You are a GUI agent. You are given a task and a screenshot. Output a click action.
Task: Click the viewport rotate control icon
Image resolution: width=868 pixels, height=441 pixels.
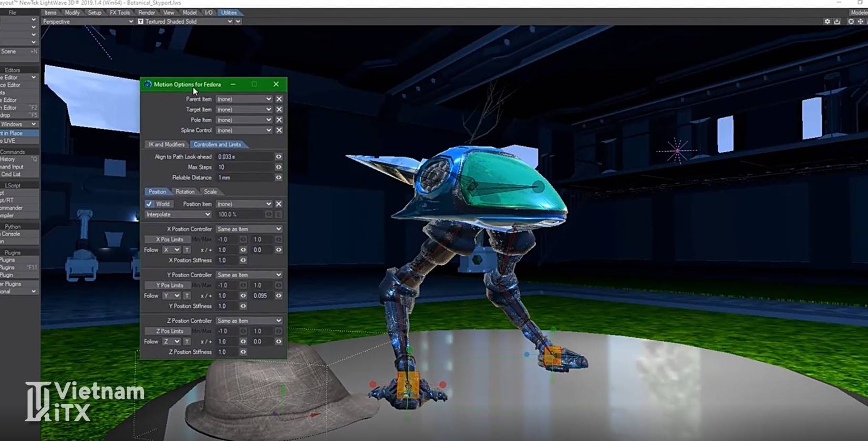[x=851, y=22]
